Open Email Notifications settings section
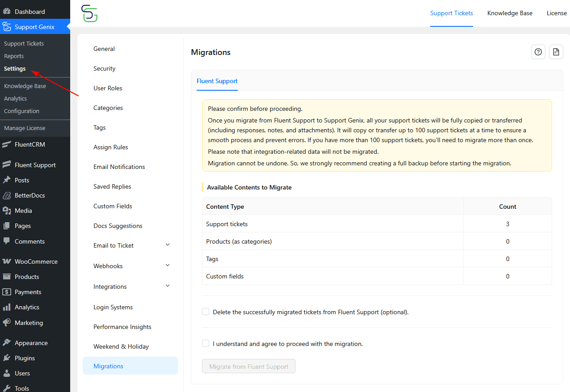This screenshot has width=570, height=392. (x=130, y=167)
